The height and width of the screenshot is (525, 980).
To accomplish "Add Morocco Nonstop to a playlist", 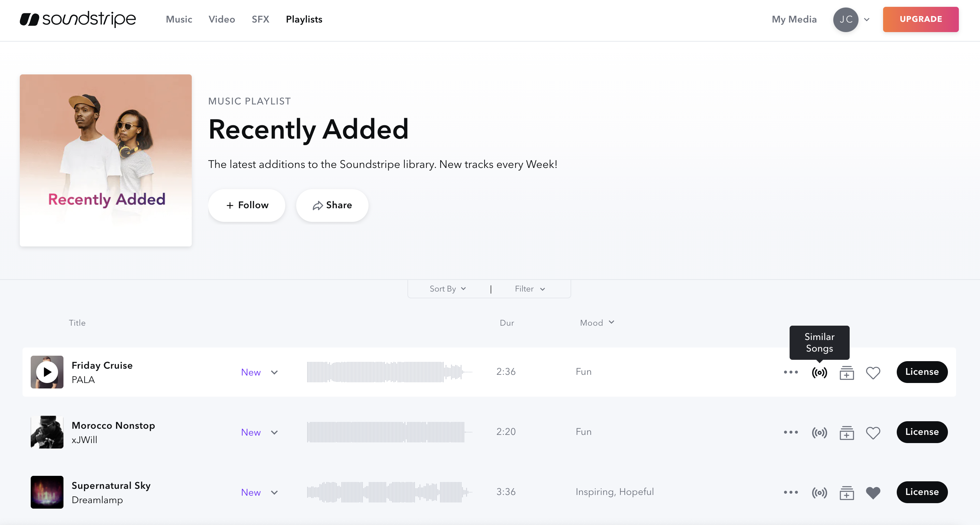I will (x=847, y=432).
